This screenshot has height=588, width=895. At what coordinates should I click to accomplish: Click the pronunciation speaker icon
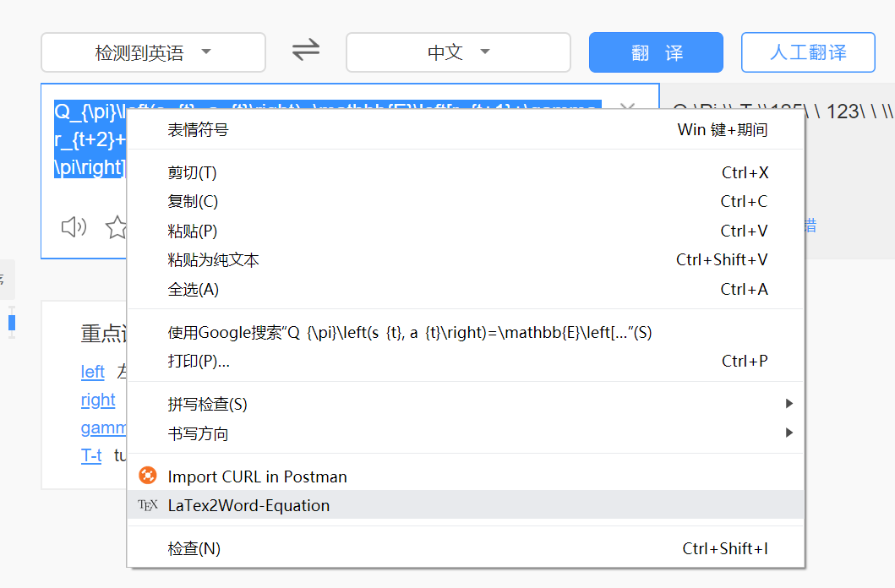pyautogui.click(x=74, y=226)
